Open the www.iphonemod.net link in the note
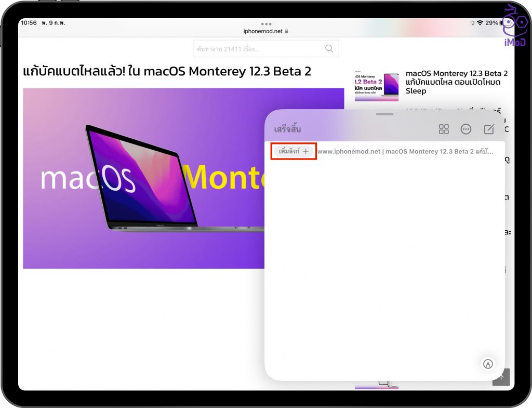Image resolution: width=532 pixels, height=408 pixels. pyautogui.click(x=405, y=151)
